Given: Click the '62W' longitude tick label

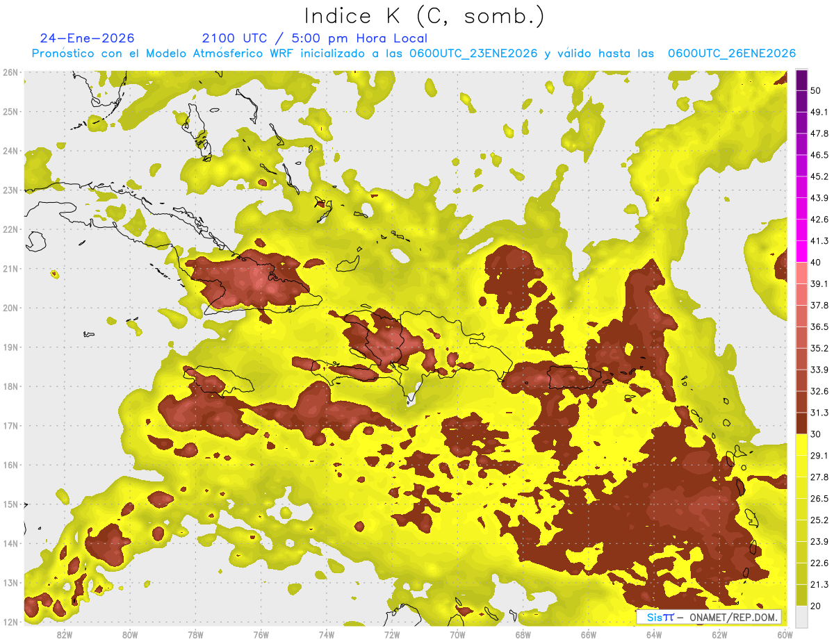Looking at the screenshot, I should pos(719,635).
